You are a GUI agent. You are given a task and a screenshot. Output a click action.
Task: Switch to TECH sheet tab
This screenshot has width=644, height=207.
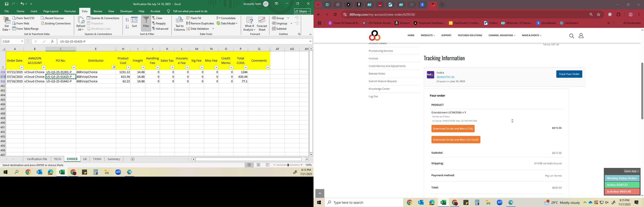pyautogui.click(x=57, y=159)
